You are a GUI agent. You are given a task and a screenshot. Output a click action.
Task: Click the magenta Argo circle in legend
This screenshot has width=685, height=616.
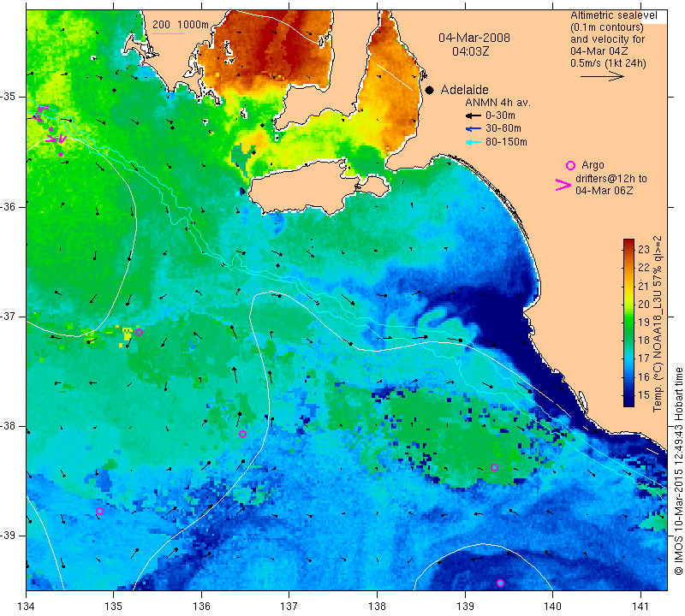point(570,165)
